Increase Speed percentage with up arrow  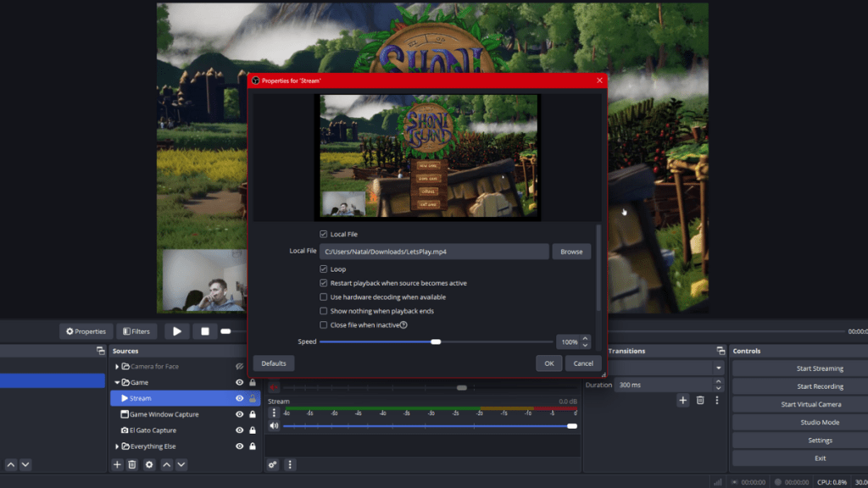coord(585,339)
